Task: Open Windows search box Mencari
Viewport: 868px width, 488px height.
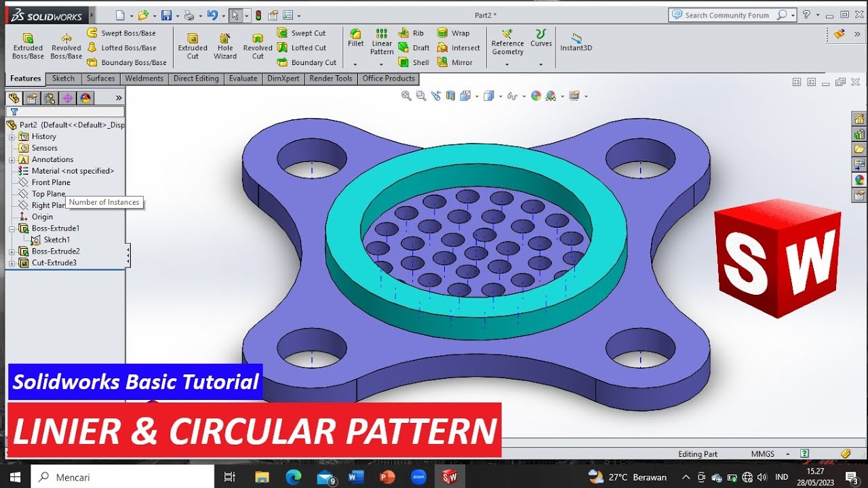Action: pos(123,477)
